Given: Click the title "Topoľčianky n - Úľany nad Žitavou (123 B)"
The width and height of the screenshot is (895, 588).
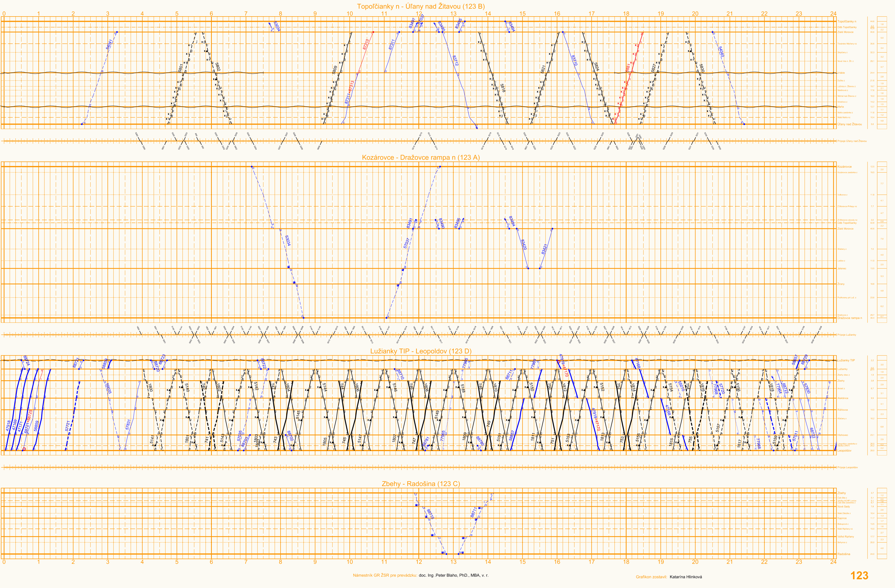Looking at the screenshot, I should 420,6.
